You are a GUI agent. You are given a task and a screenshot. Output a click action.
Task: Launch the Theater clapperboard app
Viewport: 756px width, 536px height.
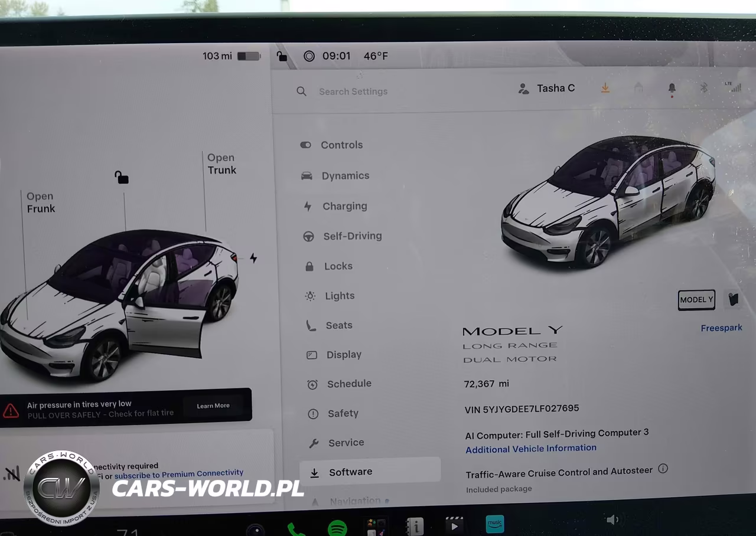point(454,525)
